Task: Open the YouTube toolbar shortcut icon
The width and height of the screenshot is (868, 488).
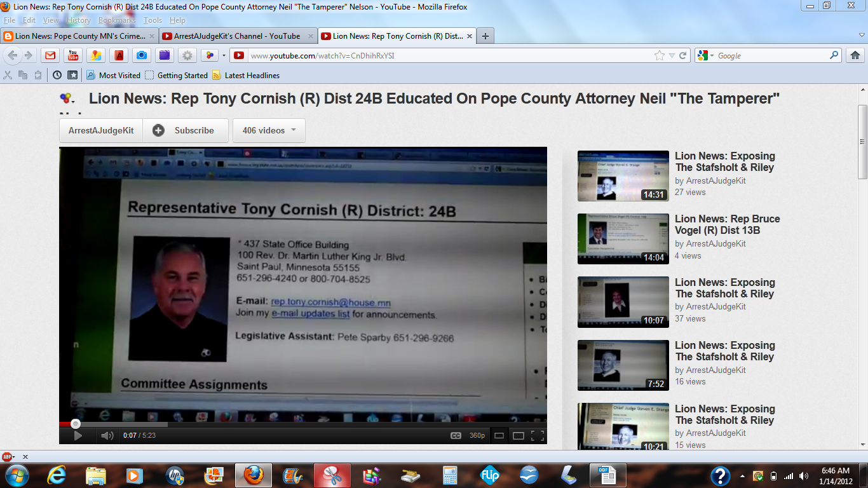Action: click(73, 55)
